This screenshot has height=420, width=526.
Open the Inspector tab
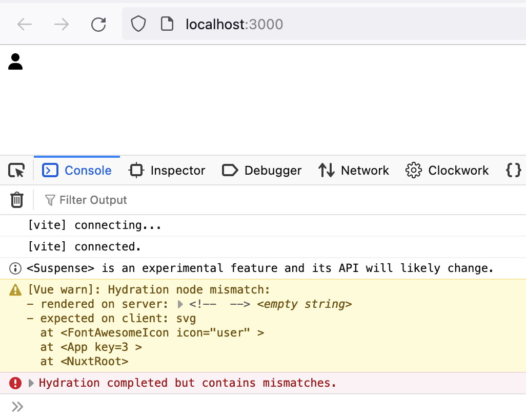167,171
